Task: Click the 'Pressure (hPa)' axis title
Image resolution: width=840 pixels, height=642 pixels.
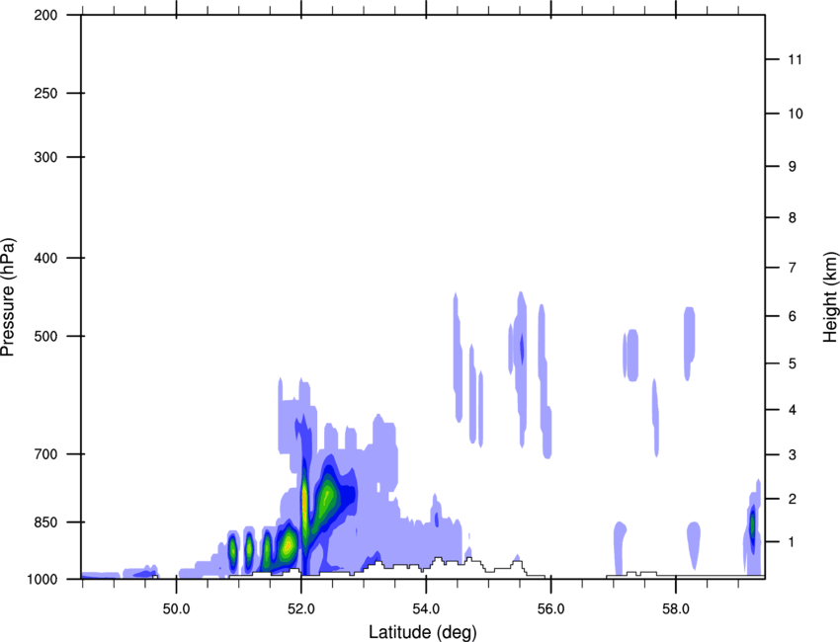Action: (8, 297)
